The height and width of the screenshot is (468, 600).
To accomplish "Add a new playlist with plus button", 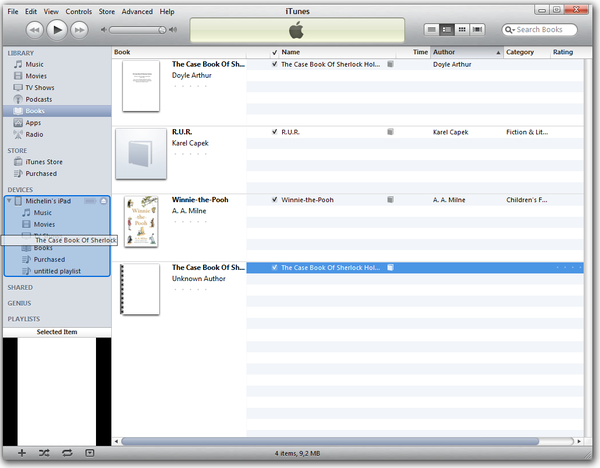I will [22, 453].
